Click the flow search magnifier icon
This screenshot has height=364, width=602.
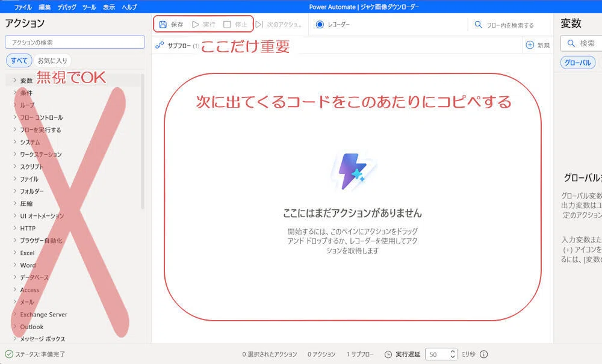(478, 25)
